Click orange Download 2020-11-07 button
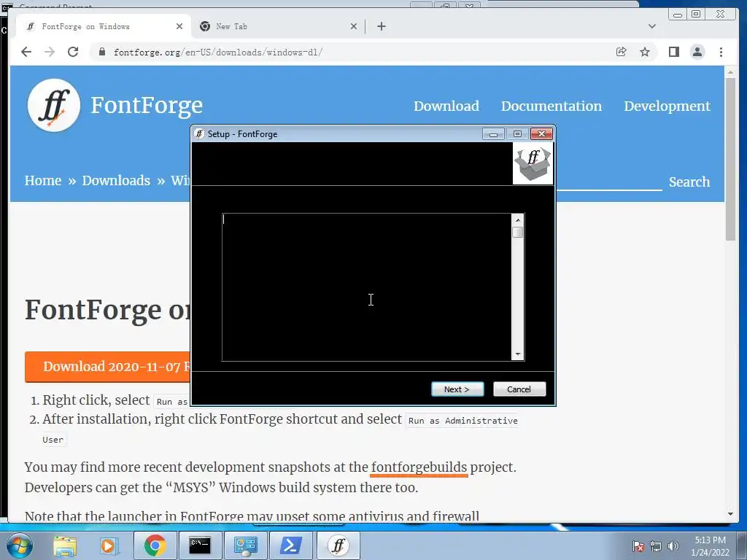 pyautogui.click(x=108, y=367)
